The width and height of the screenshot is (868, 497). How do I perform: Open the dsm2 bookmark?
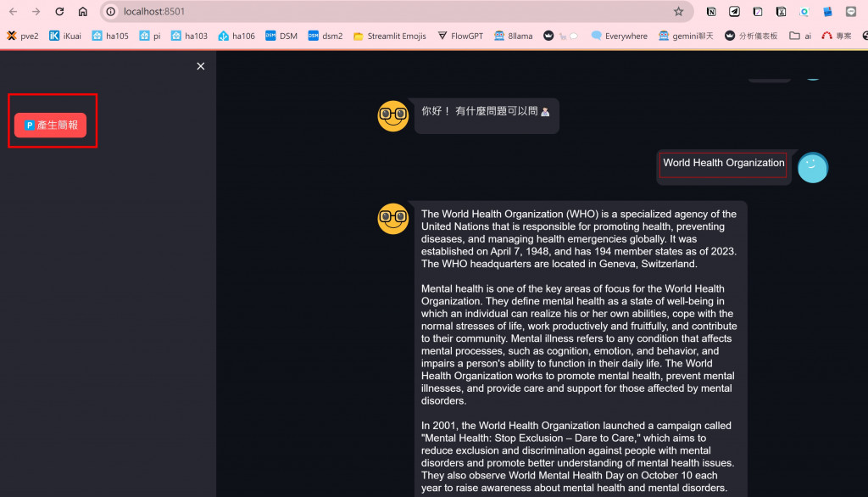325,36
